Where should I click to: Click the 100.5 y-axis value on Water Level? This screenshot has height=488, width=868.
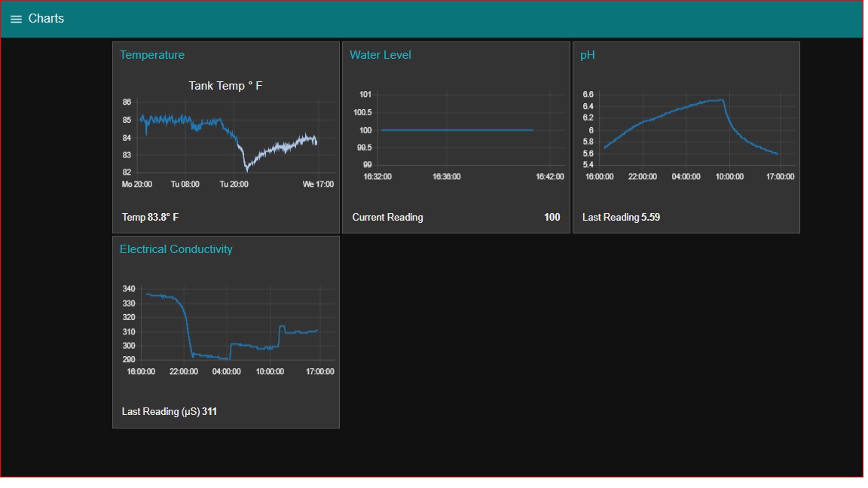click(x=362, y=112)
